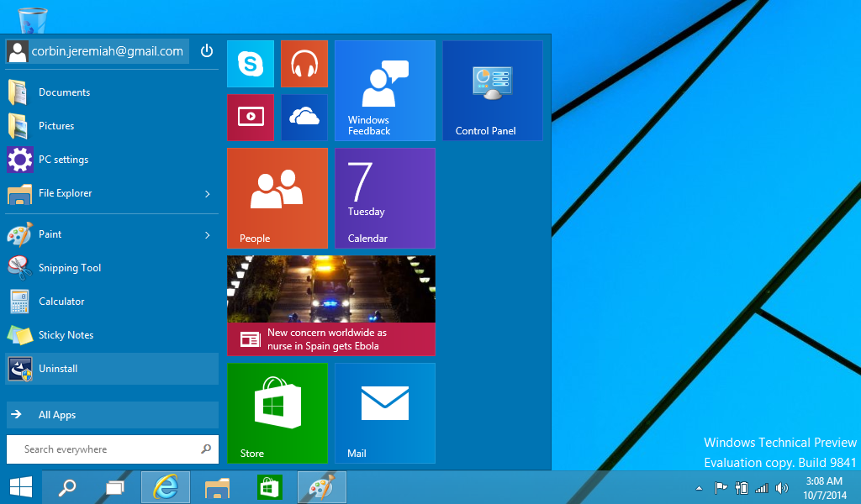Open the Mail tile
This screenshot has height=504, width=861.
[x=385, y=413]
